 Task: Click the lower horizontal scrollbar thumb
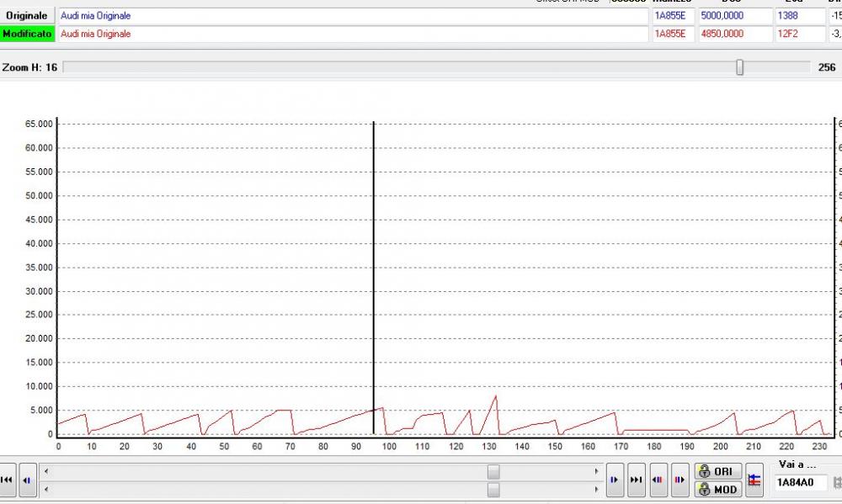[x=493, y=489]
